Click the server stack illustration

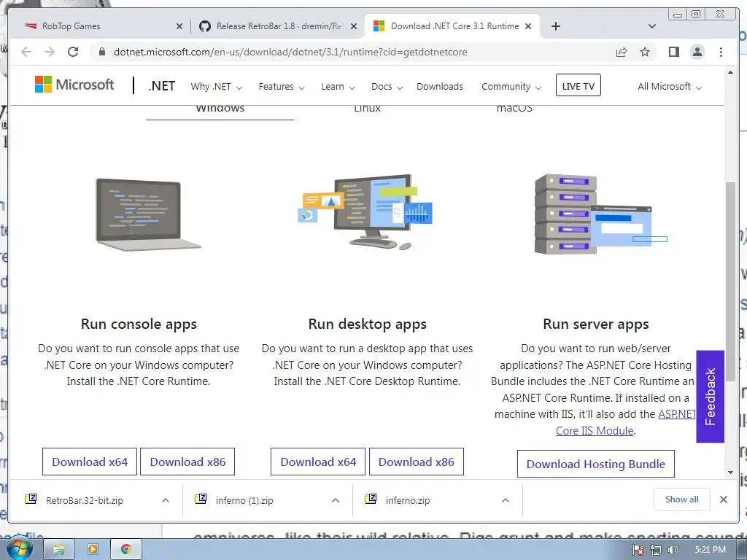click(600, 214)
